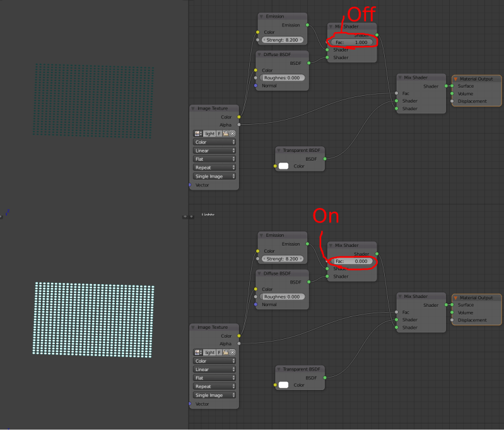Collapse the lower Emission node
This screenshot has height=431, width=504.
(x=262, y=236)
